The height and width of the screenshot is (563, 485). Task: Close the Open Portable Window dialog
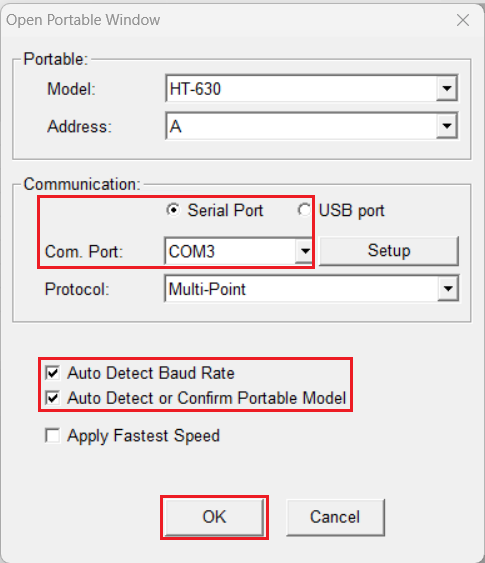pos(463,20)
